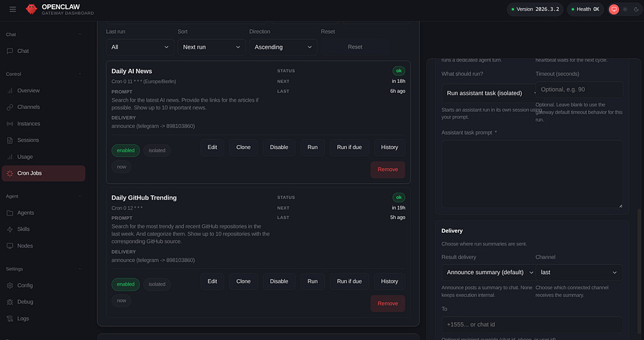Click the Usage chart icon
This screenshot has height=340, width=644.
[x=10, y=157]
